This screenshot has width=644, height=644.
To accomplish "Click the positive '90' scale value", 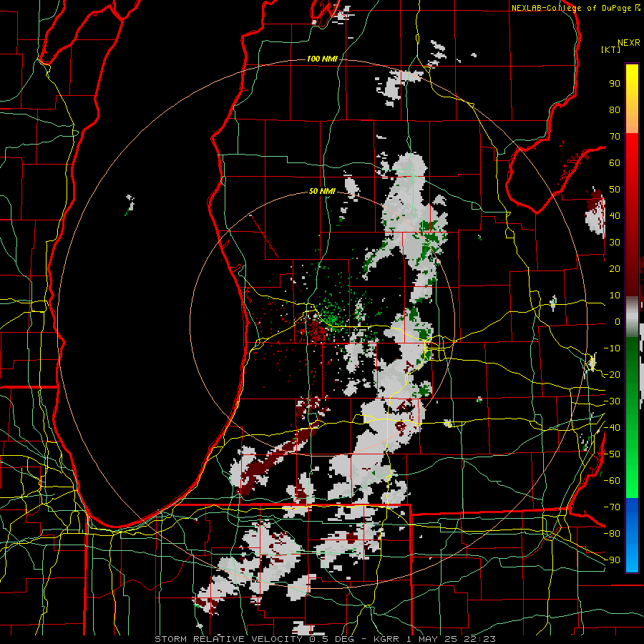I will click(615, 84).
